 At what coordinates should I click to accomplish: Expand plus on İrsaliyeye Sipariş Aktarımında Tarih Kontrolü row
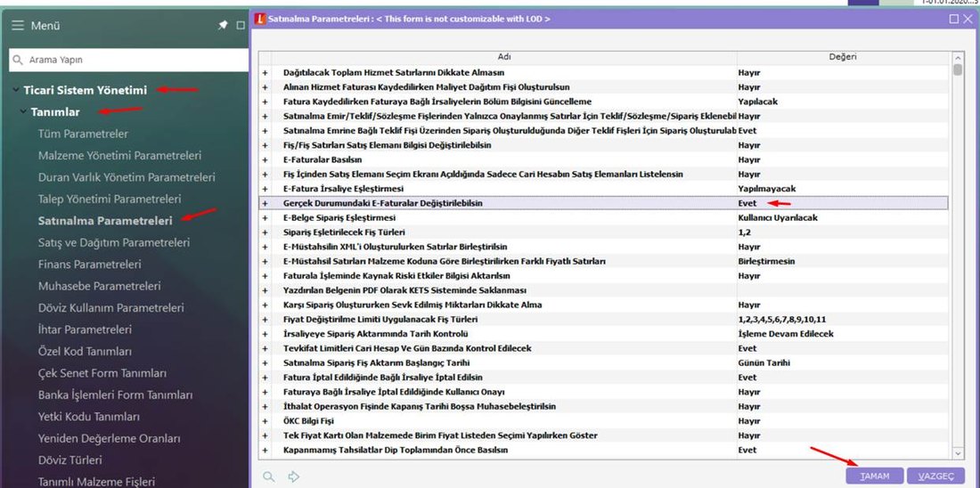pos(265,334)
